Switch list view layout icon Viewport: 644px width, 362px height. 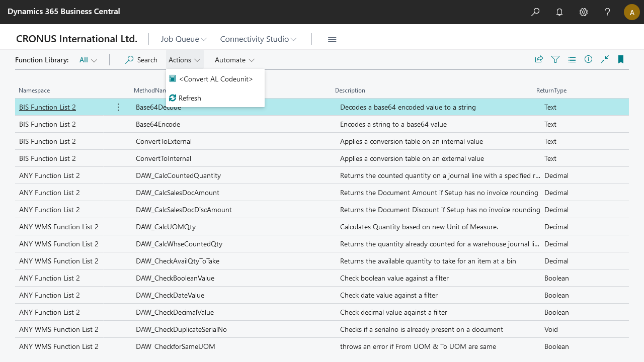coord(572,59)
